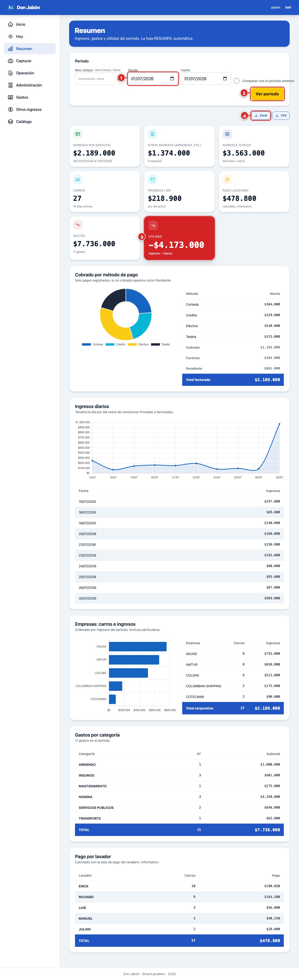Enable Comparar con el periodo anterior checkbox
The image size is (299, 980).
click(x=237, y=81)
